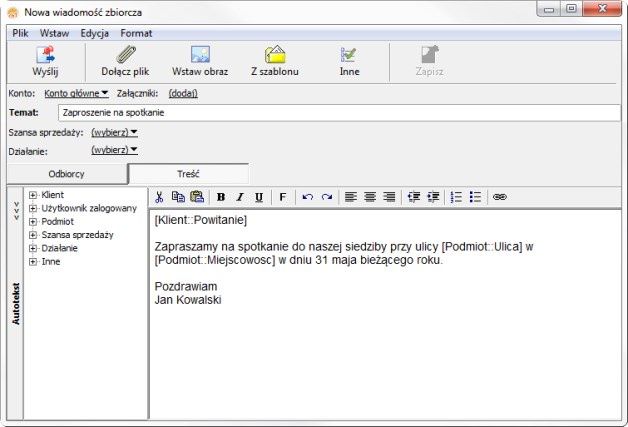
Task: Redo the last edit
Action: (327, 197)
